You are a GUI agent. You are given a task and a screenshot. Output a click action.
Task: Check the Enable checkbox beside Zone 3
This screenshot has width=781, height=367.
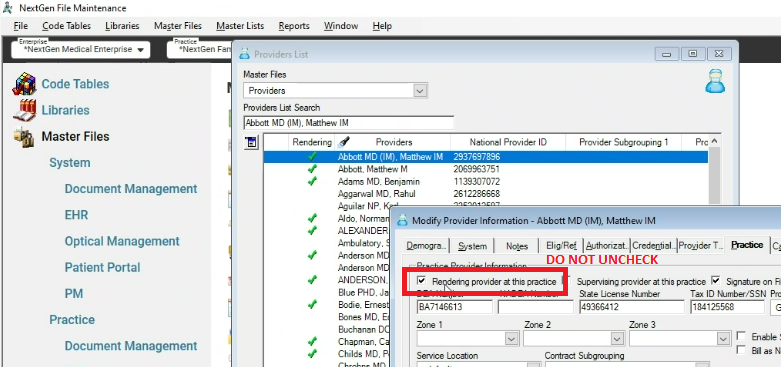coord(741,336)
